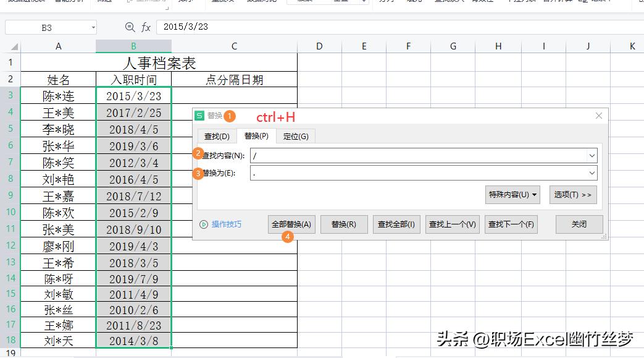Screen dimensions: 644x358
Task: Click the 全部替换(A) button
Action: pyautogui.click(x=291, y=224)
